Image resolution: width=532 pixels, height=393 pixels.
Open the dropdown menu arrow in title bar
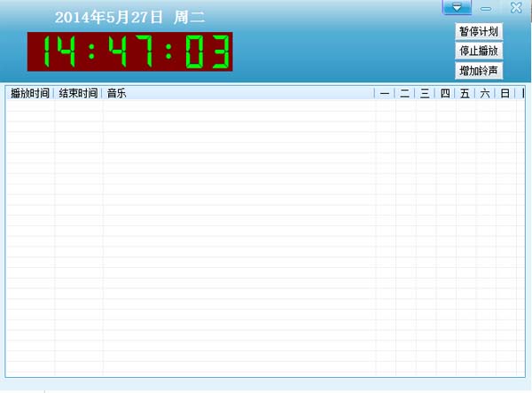457,7
